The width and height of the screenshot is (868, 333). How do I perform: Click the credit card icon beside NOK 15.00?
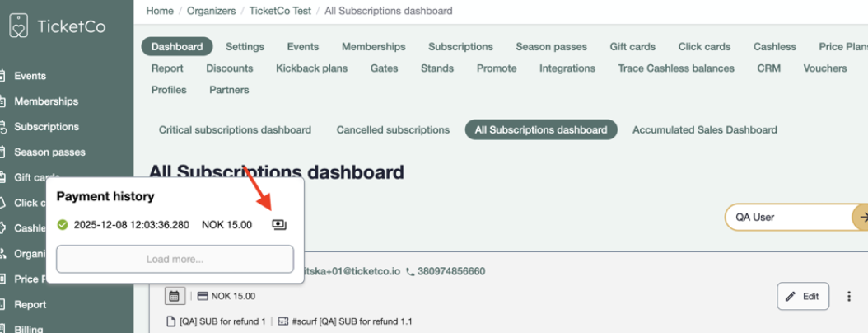pyautogui.click(x=202, y=296)
